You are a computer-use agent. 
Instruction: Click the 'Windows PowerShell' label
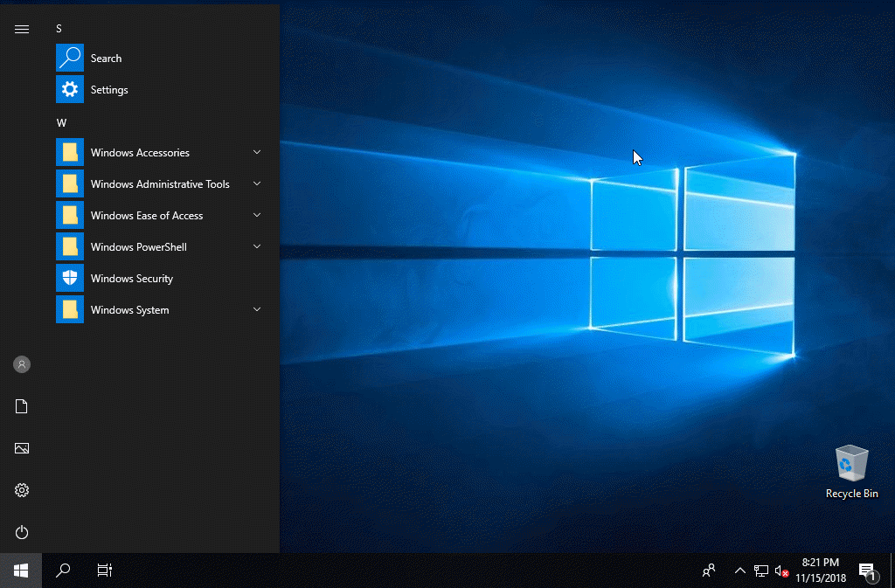(x=139, y=246)
